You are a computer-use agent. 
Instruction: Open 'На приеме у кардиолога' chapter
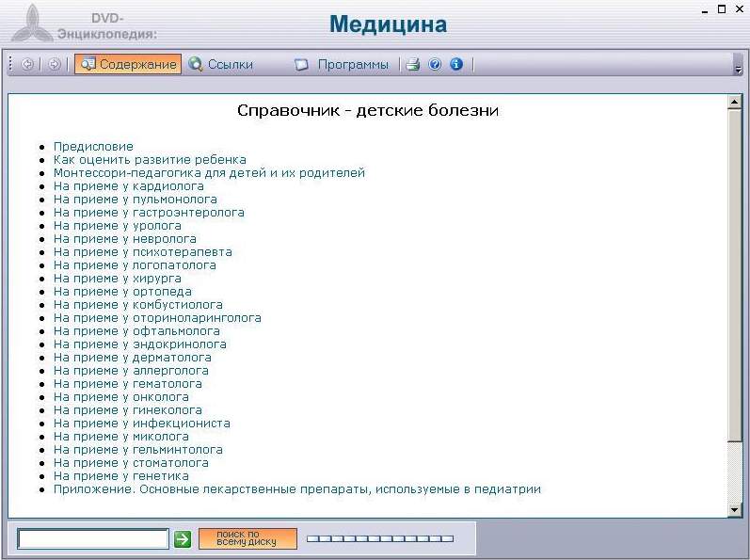[128, 186]
